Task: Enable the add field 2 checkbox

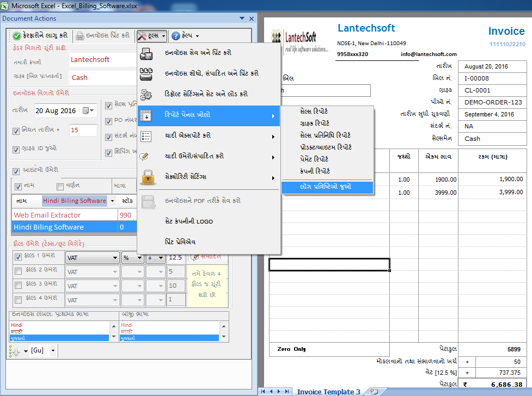Action: point(19,271)
